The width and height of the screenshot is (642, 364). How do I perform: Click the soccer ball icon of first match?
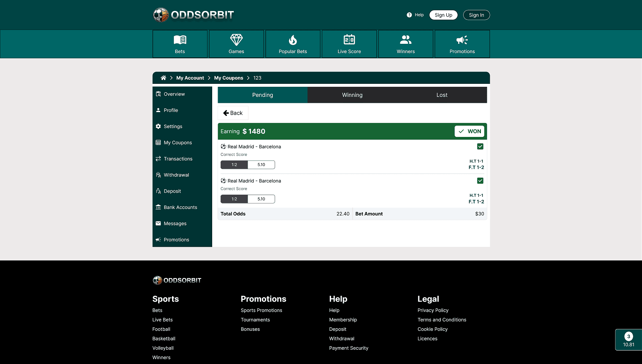tap(224, 147)
